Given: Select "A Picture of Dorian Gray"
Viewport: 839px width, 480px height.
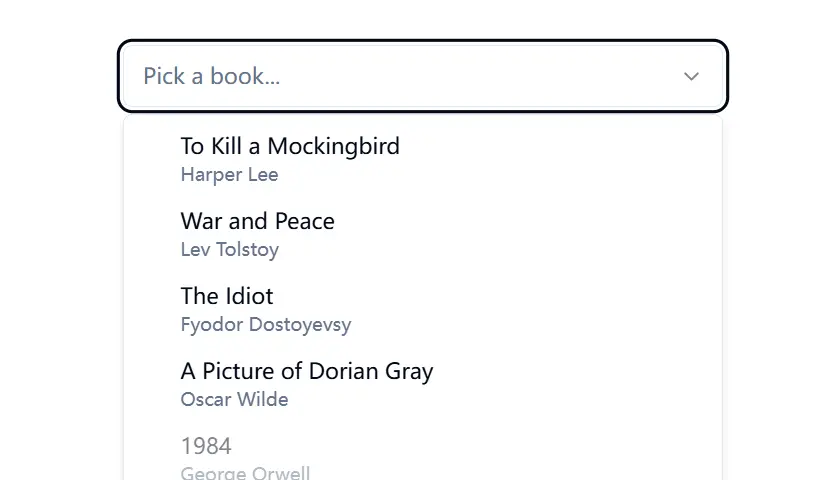Looking at the screenshot, I should [x=307, y=371].
